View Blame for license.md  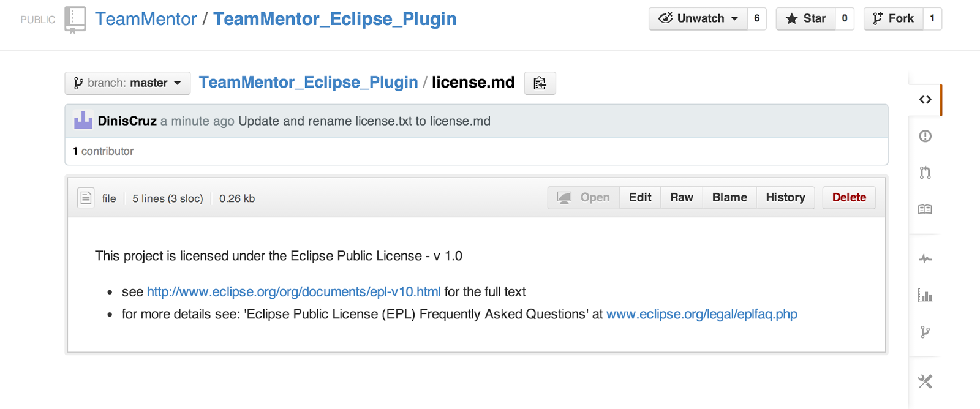coord(729,198)
